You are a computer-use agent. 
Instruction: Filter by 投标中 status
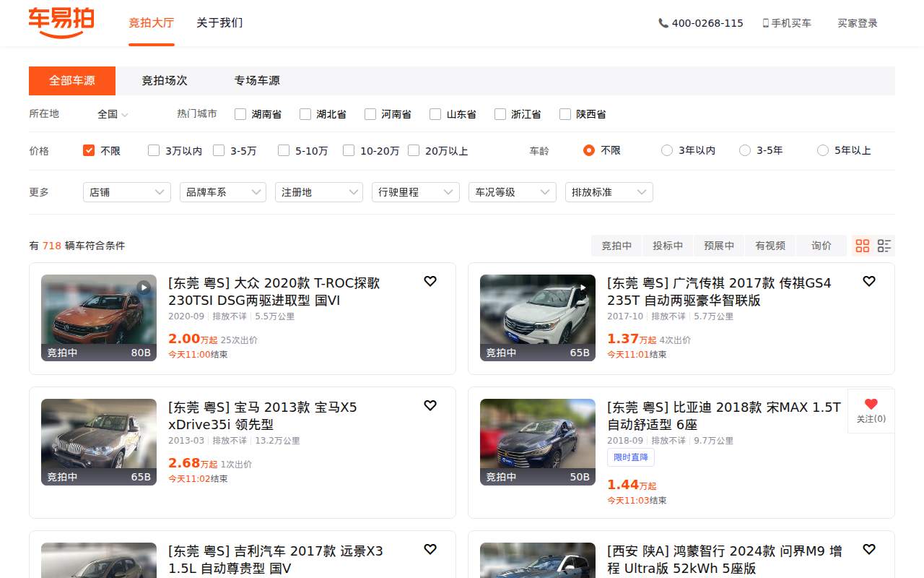tap(668, 246)
